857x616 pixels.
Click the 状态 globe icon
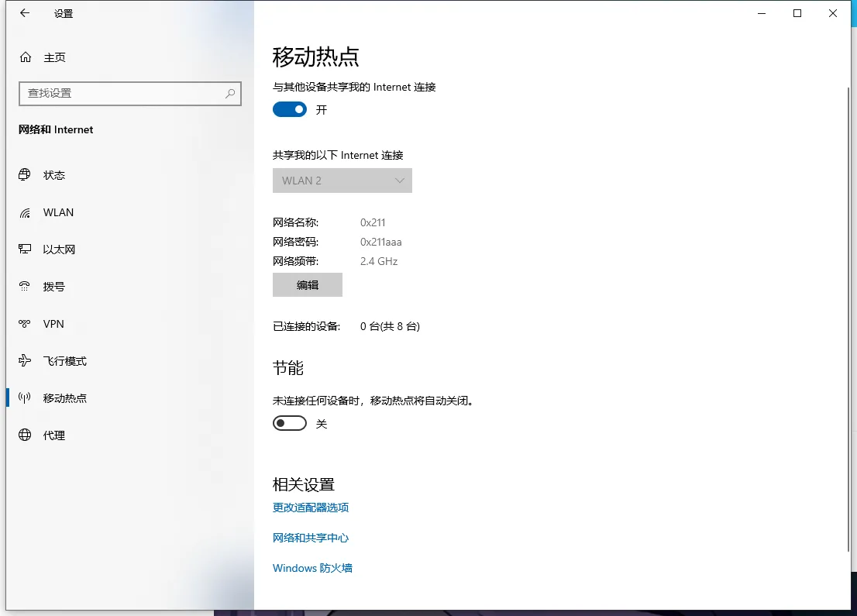26,175
